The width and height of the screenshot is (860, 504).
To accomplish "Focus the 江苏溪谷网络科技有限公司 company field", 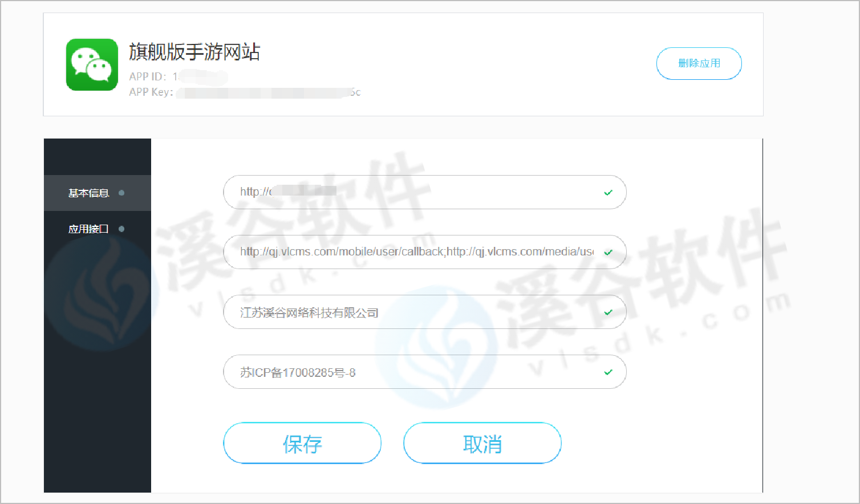I will click(x=425, y=312).
